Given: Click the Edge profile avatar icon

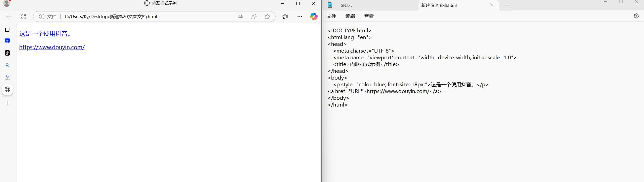Looking at the screenshot, I should coord(7,3).
